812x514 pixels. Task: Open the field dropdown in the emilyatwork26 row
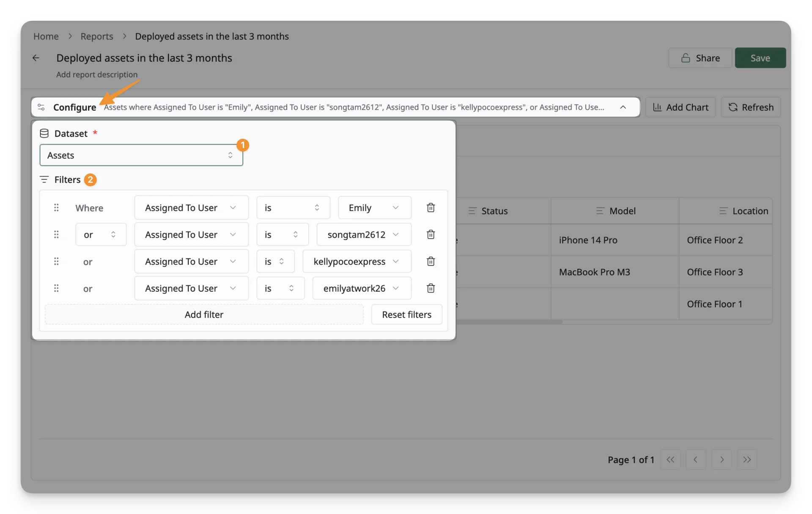click(x=191, y=288)
